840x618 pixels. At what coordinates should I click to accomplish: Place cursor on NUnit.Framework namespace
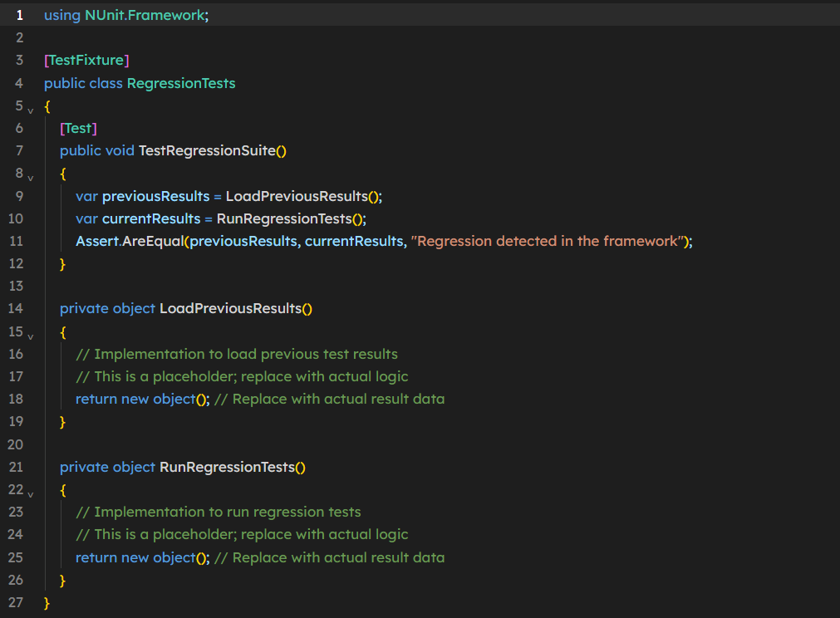click(145, 15)
